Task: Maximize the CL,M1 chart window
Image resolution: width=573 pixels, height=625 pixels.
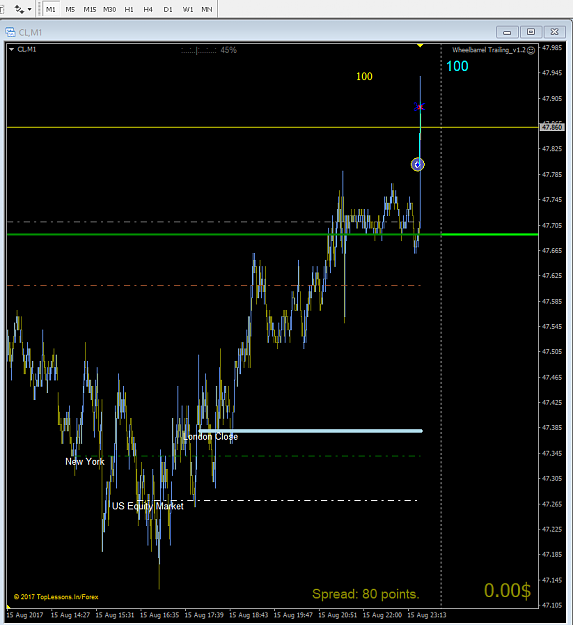Action: [531, 32]
